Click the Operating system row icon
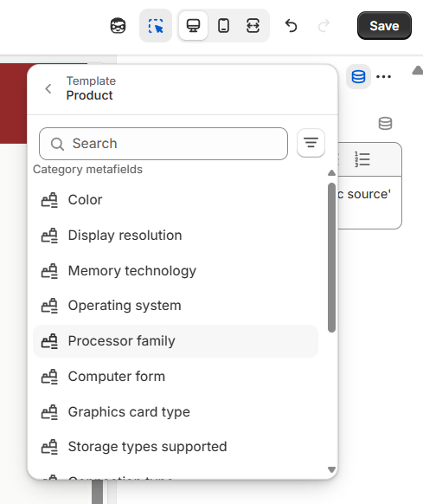 [49, 306]
